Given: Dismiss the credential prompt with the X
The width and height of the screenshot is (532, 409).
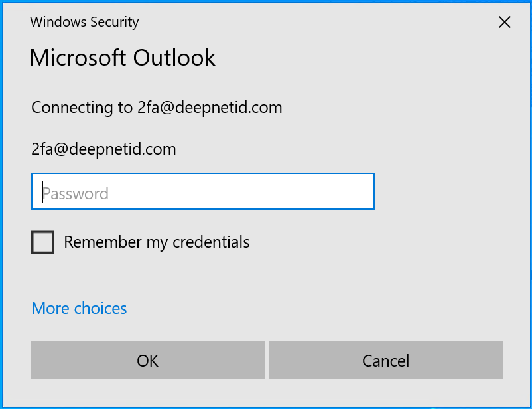Looking at the screenshot, I should (504, 22).
